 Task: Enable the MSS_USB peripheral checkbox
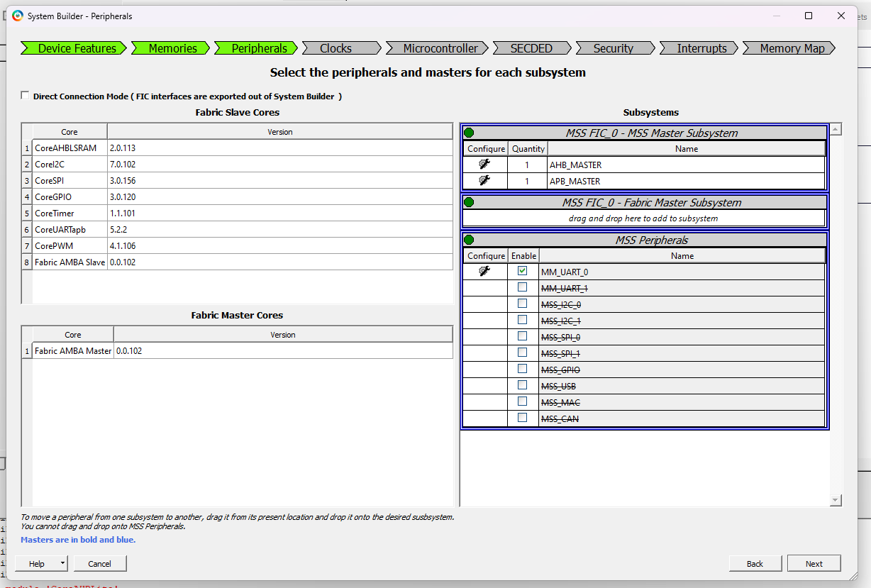pyautogui.click(x=523, y=384)
